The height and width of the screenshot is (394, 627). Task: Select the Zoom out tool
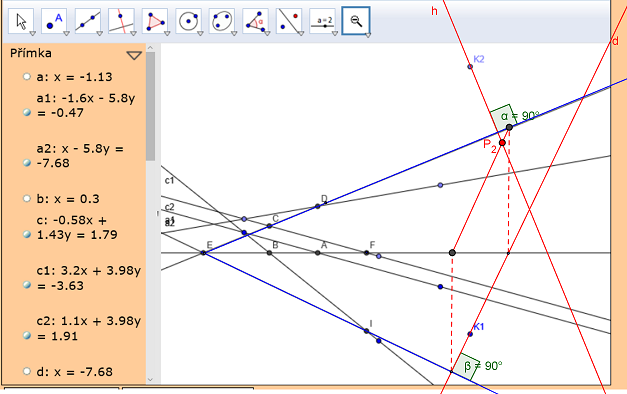pyautogui.click(x=356, y=21)
